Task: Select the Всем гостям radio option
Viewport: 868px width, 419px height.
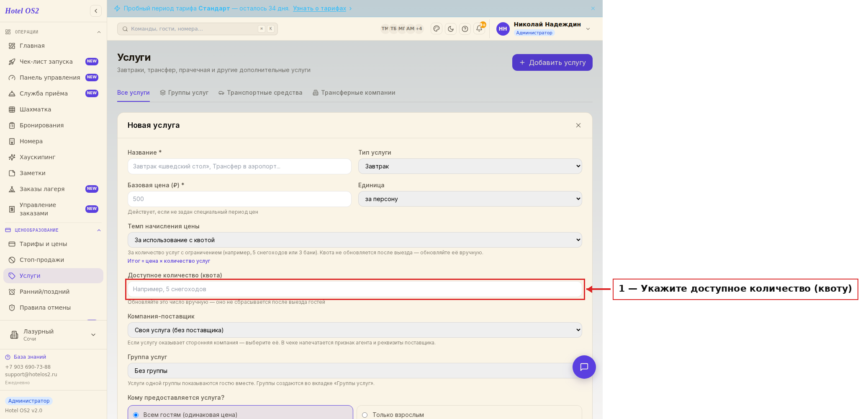Action: coord(240,414)
